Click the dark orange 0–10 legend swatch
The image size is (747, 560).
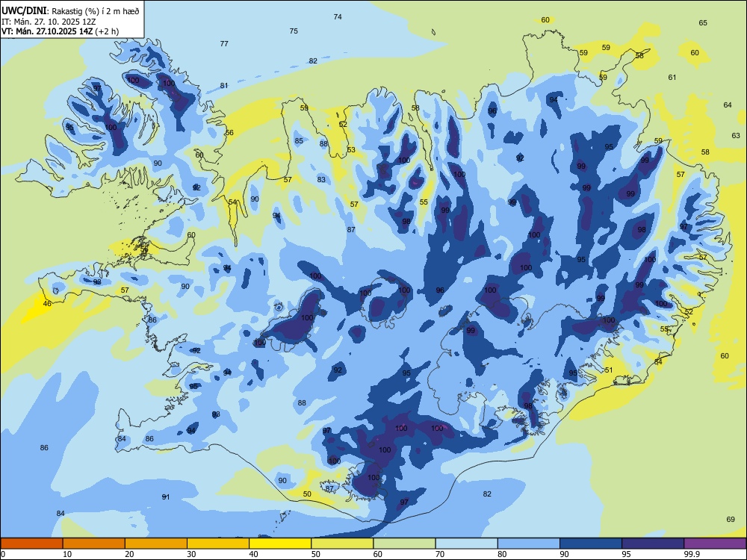pos(31,544)
